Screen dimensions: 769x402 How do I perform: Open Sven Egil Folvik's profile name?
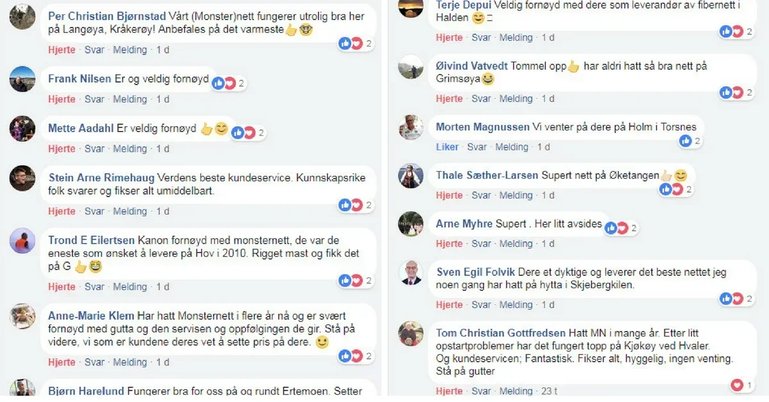point(476,272)
